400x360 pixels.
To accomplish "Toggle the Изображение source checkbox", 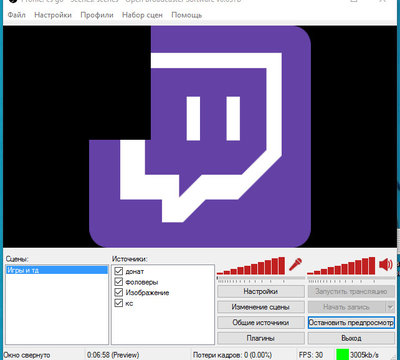I will 119,292.
